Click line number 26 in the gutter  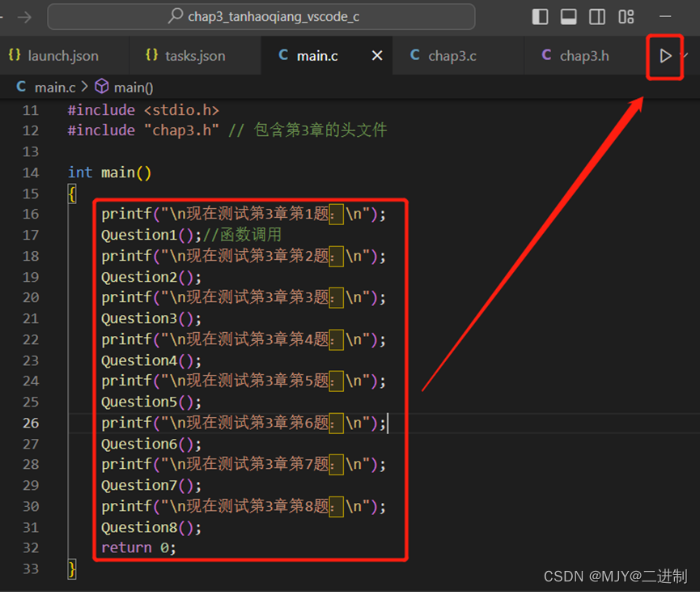coord(31,423)
